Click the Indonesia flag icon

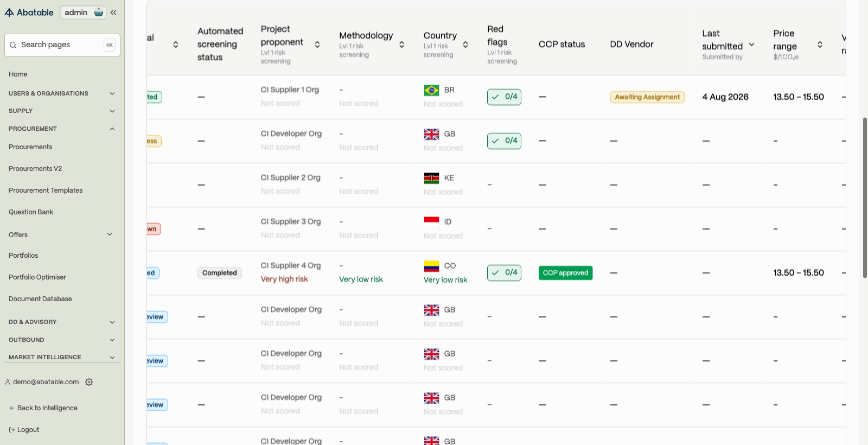[431, 222]
